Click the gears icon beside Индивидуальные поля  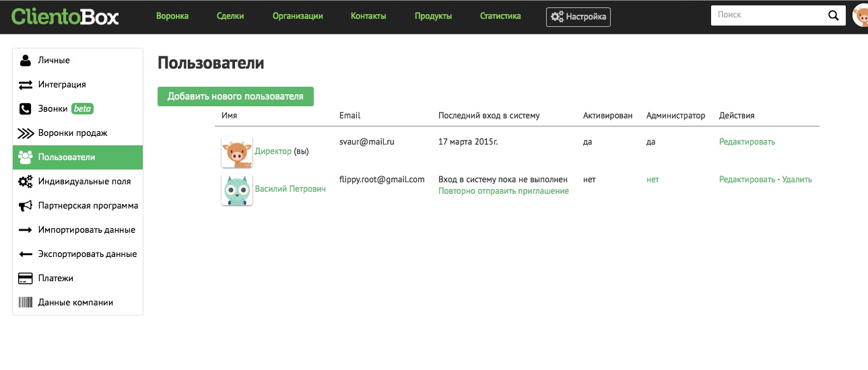tap(26, 182)
